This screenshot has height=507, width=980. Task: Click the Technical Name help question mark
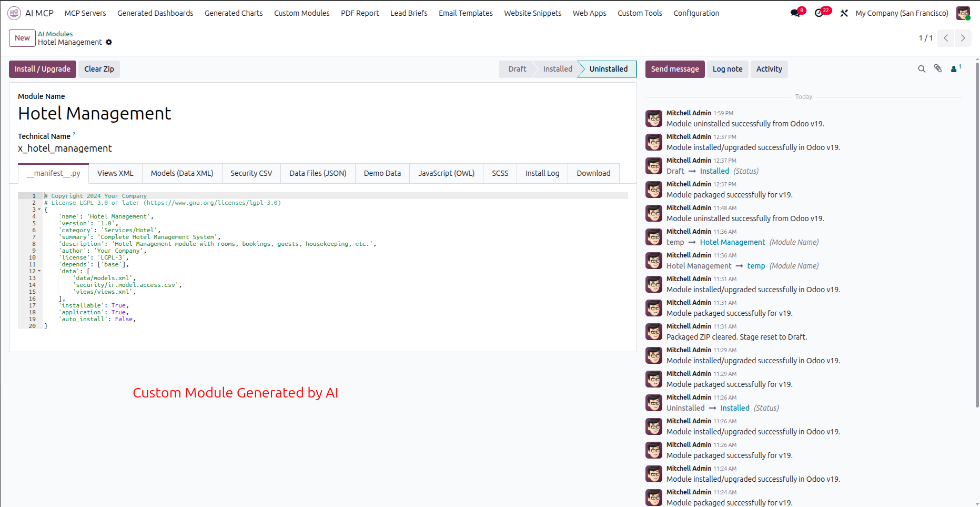click(x=74, y=134)
